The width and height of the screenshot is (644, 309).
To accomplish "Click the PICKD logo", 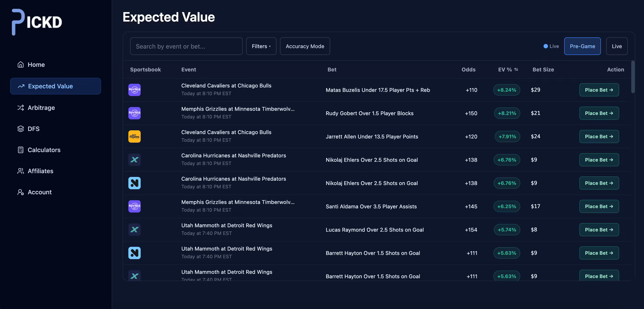I will (x=37, y=22).
